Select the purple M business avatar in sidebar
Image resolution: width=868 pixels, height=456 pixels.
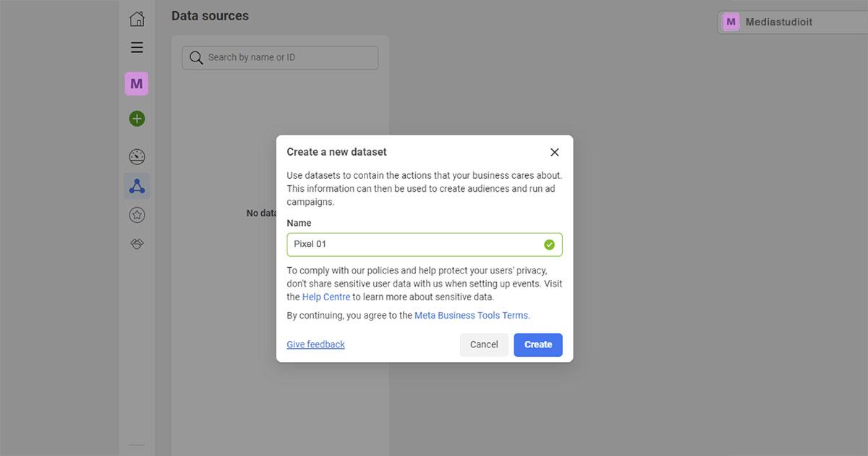tap(137, 84)
